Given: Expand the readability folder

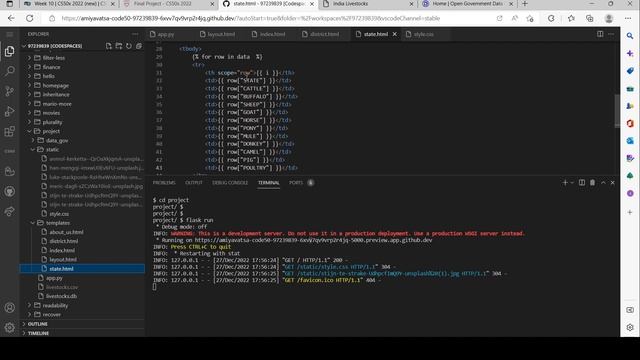Looking at the screenshot, I should (x=55, y=305).
